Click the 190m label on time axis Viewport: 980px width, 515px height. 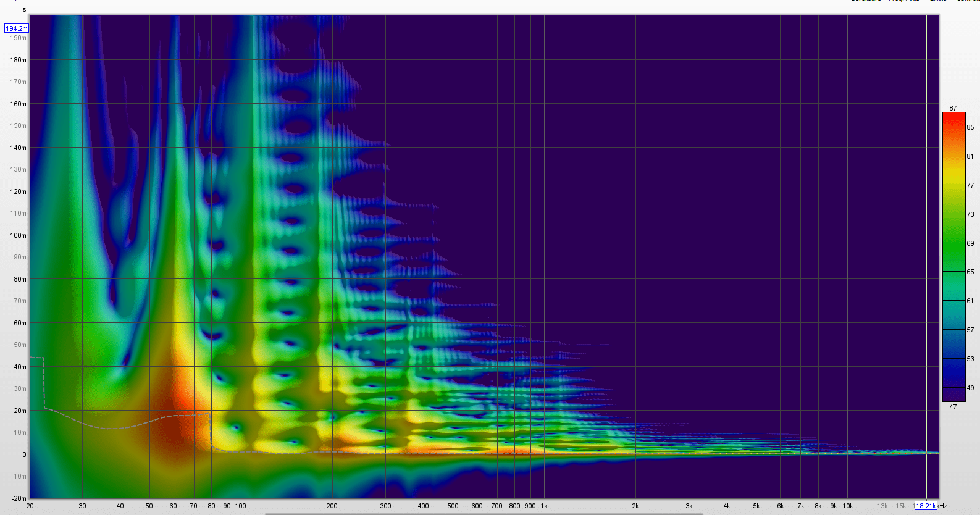18,38
